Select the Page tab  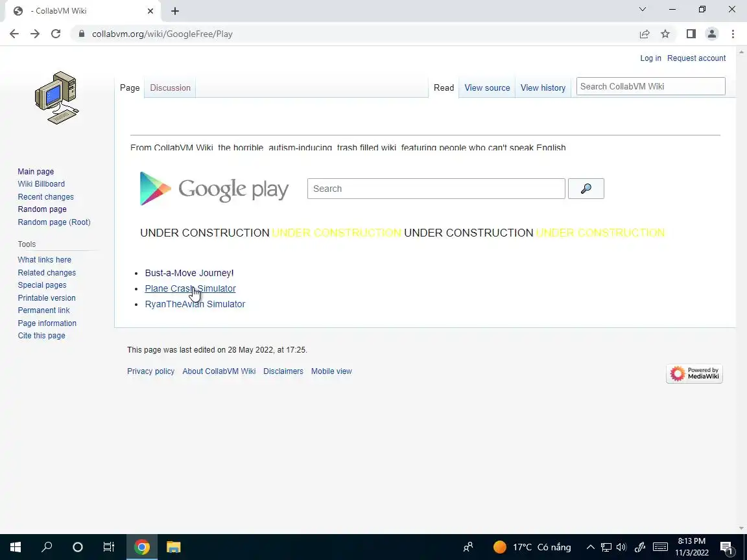tap(130, 87)
